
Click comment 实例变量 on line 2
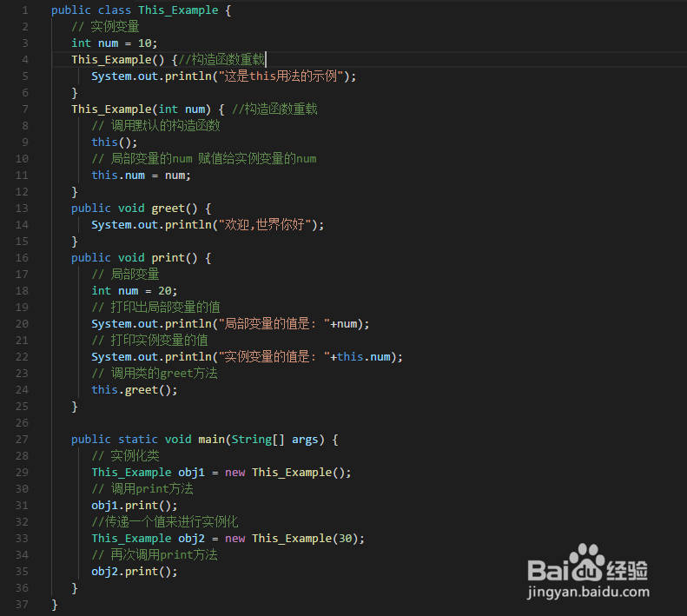pyautogui.click(x=105, y=27)
